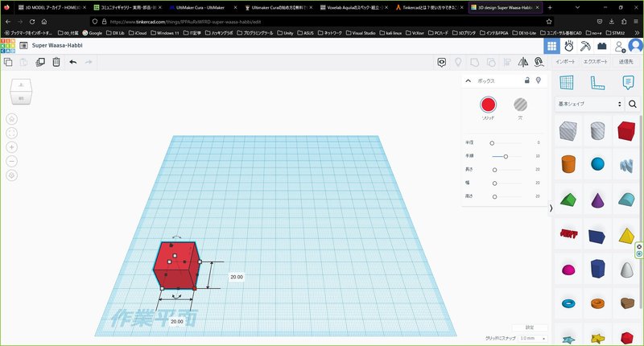644x346 pixels.
Task: Open browser tab list dropdown arrow
Action: click(577, 7)
